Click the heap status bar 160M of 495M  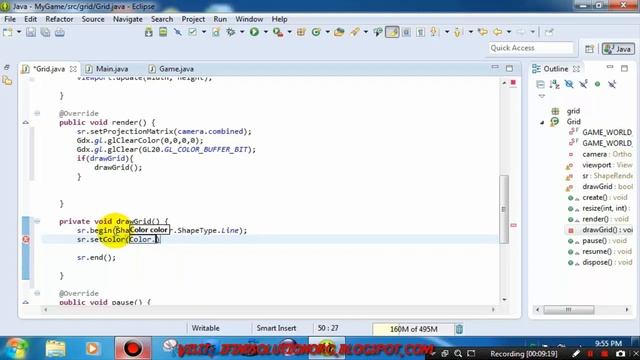point(413,329)
